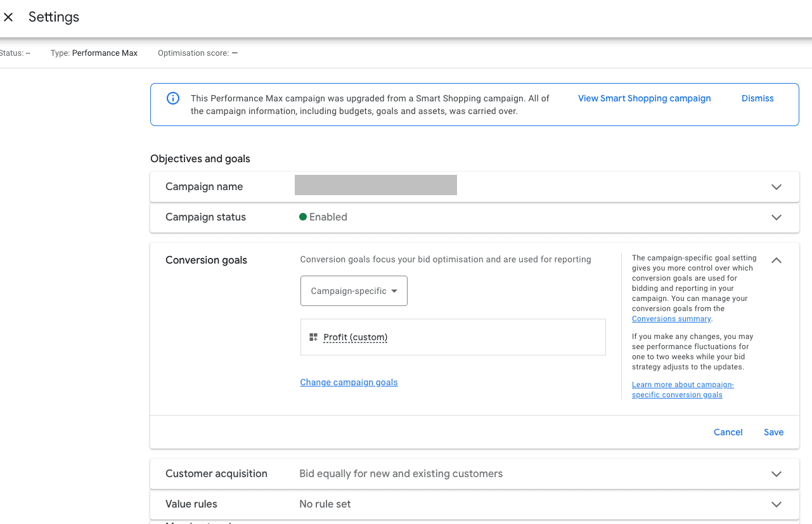Click the 'Type: Performance Max' label
812x524 pixels.
pos(94,53)
